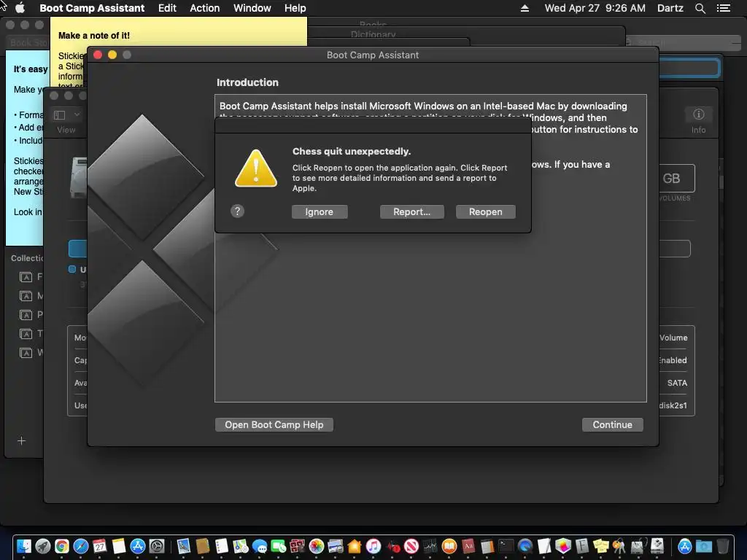747x560 pixels.
Task: Open Font Book from the Dock
Action: [x=581, y=545]
